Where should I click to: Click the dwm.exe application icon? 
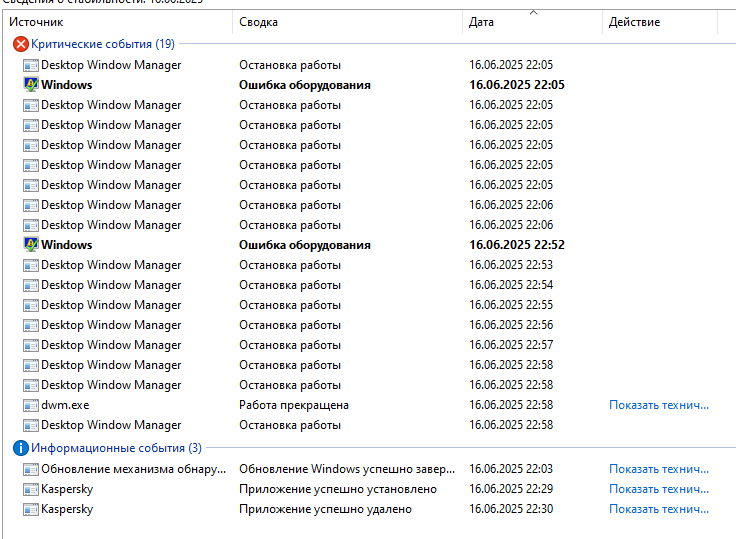[x=31, y=405]
